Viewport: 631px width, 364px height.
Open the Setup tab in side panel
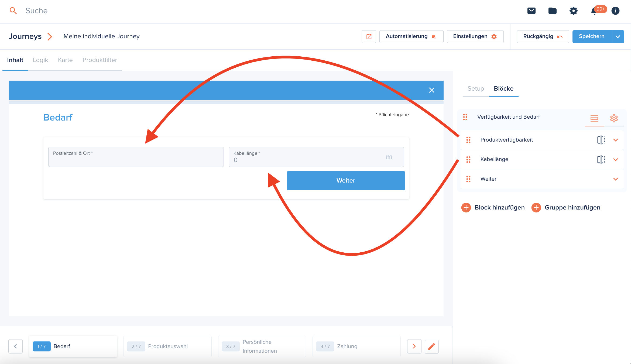coord(476,89)
